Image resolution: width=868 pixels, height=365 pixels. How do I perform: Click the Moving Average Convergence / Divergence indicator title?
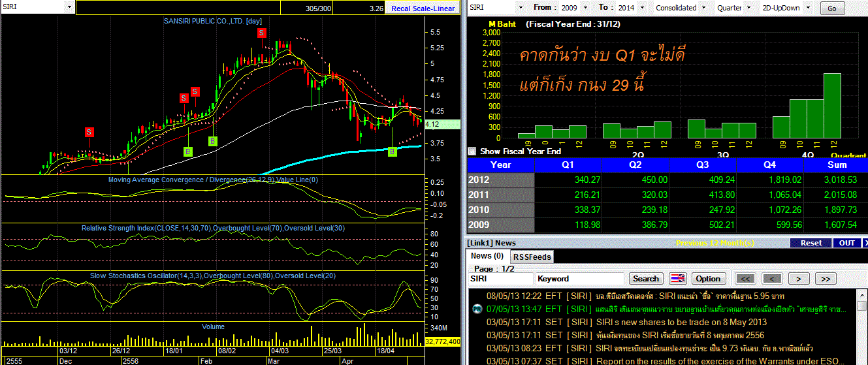pos(213,180)
